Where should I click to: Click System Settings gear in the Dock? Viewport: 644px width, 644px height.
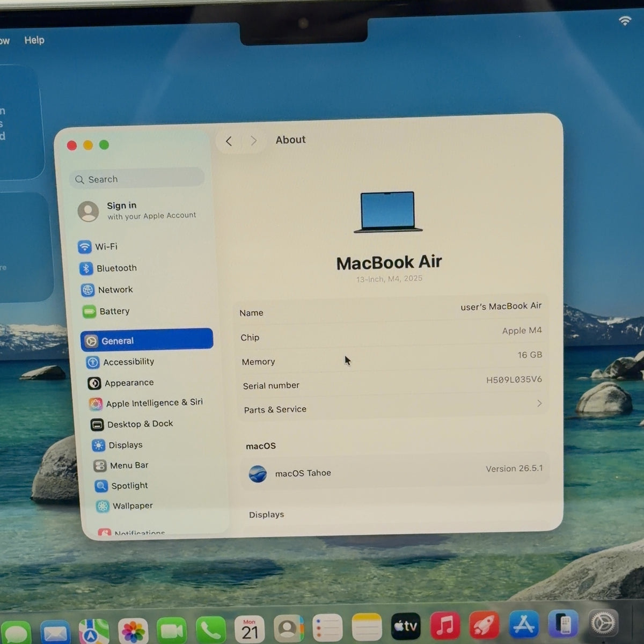click(x=603, y=623)
